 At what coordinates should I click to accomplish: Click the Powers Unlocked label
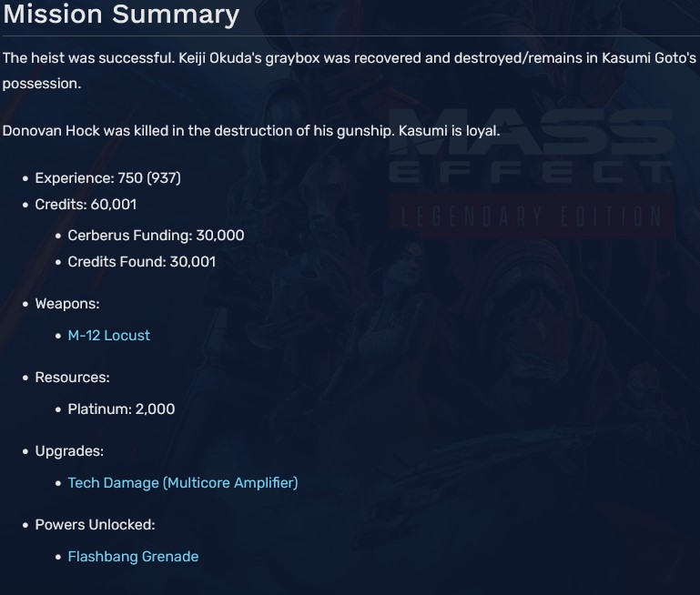pyautogui.click(x=95, y=524)
